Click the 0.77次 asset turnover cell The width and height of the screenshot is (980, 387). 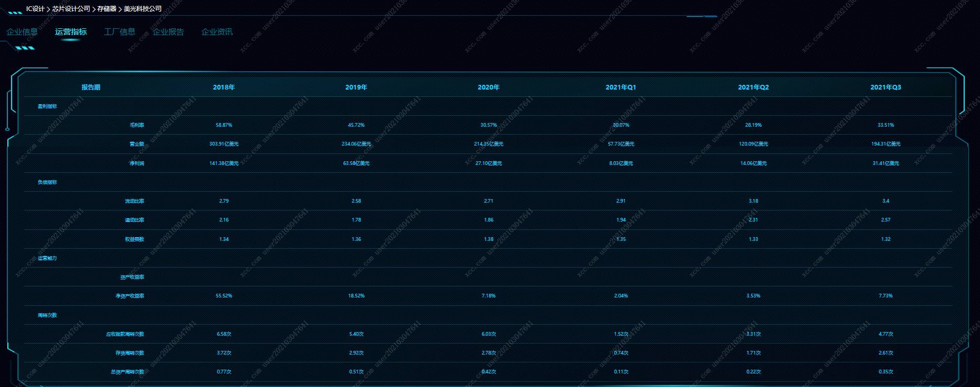coord(224,372)
